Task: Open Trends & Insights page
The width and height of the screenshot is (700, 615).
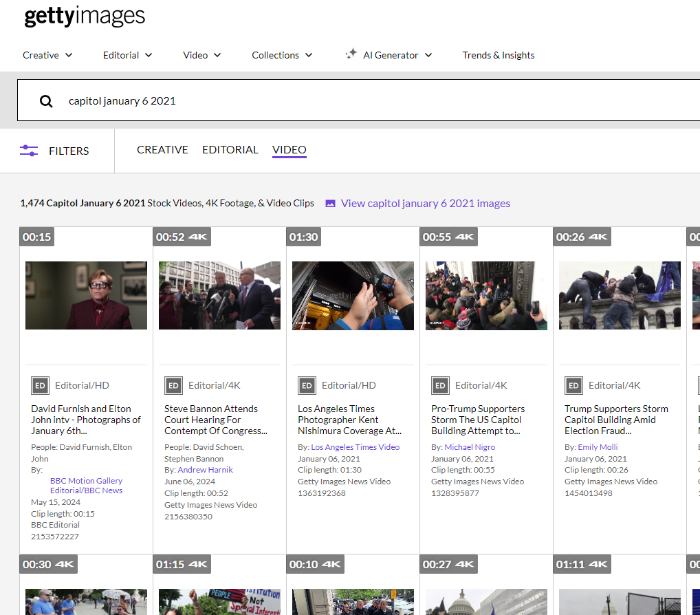Action: point(498,55)
